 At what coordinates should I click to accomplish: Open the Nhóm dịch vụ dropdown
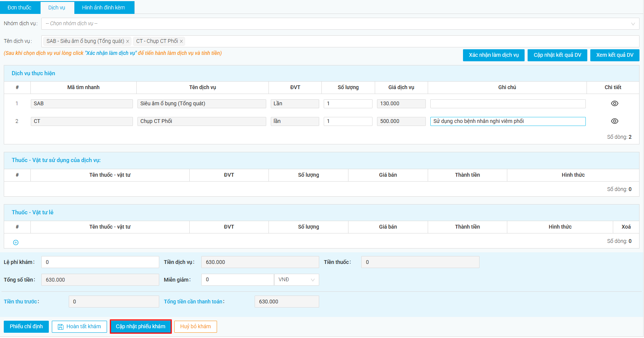click(340, 24)
